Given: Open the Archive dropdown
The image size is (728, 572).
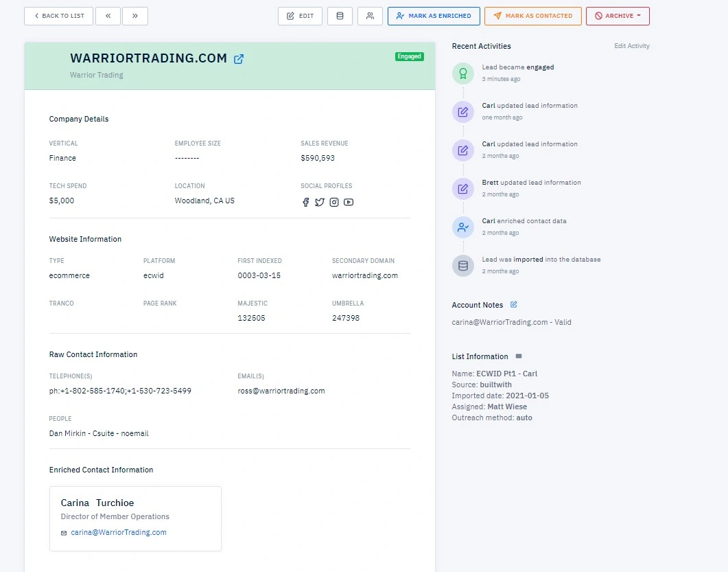Looking at the screenshot, I should point(618,16).
